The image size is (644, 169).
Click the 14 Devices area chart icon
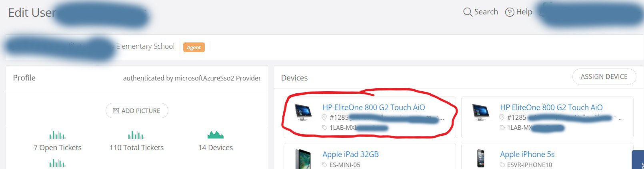pos(216,135)
